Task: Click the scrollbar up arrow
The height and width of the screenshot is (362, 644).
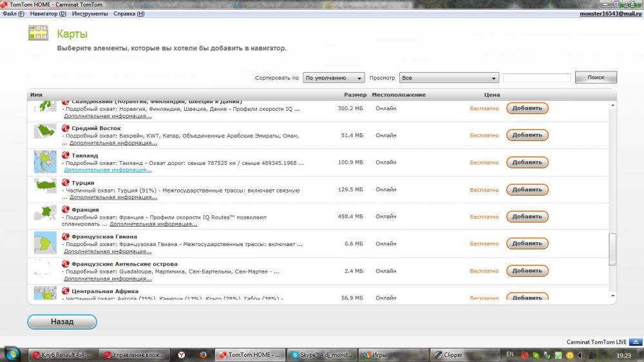Action: coord(612,106)
